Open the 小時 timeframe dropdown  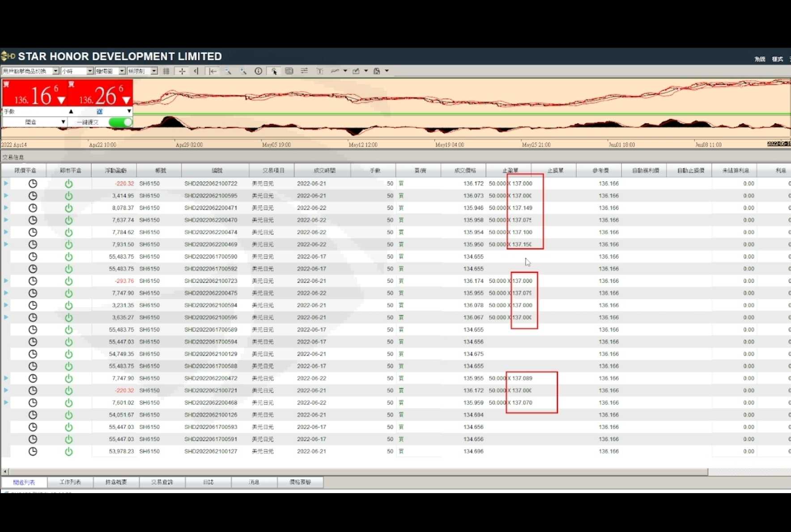[x=89, y=71]
